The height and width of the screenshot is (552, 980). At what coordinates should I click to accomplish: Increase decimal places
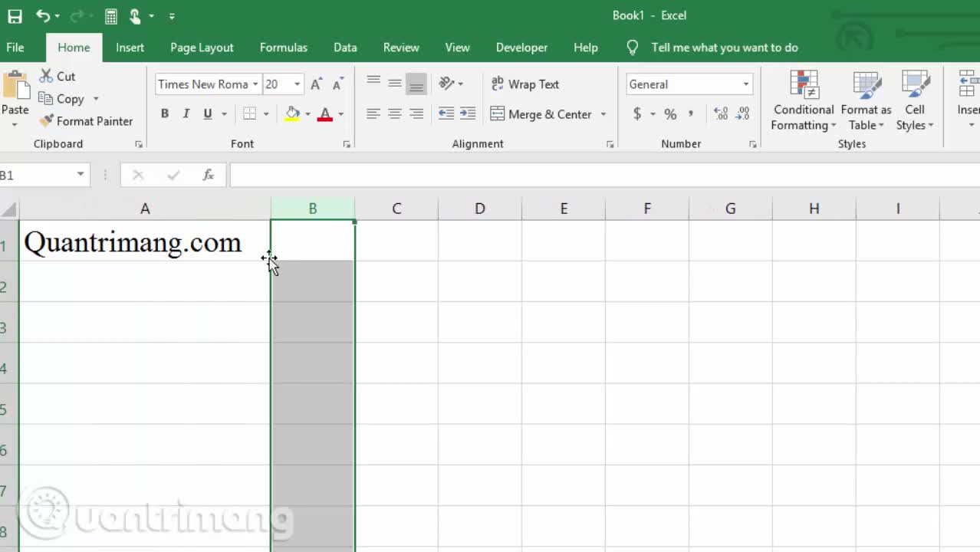(721, 114)
